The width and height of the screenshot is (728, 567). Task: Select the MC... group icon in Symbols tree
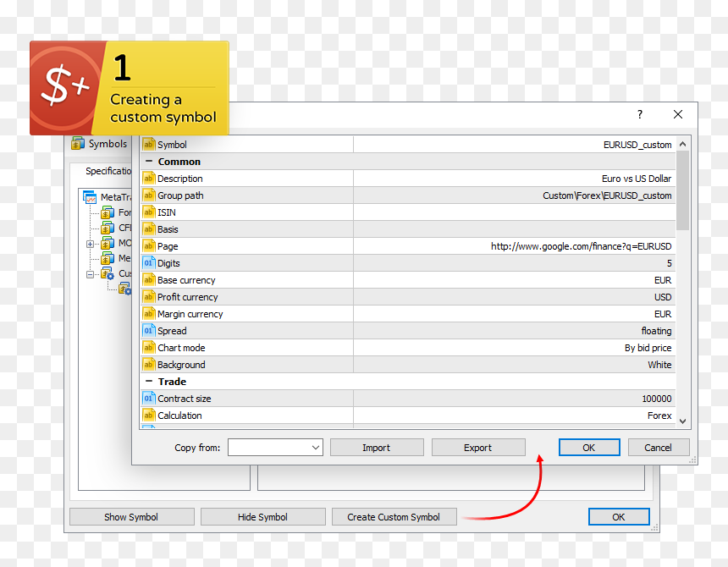pyautogui.click(x=108, y=243)
